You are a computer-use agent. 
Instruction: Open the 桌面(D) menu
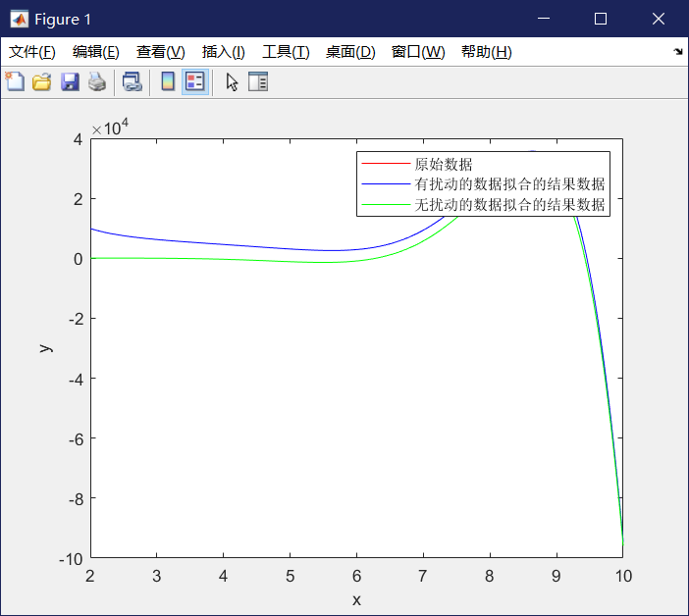350,52
